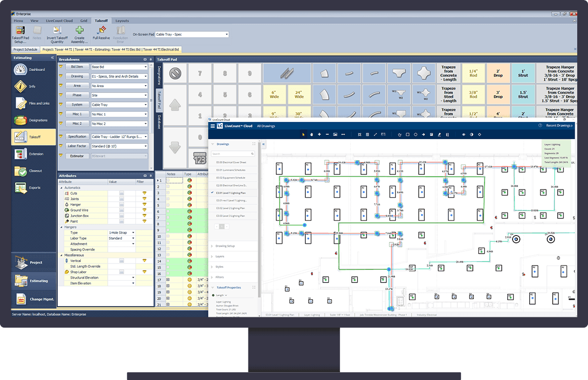
Task: Toggle the Ground Wire attribute checkbox
Action: (122, 210)
